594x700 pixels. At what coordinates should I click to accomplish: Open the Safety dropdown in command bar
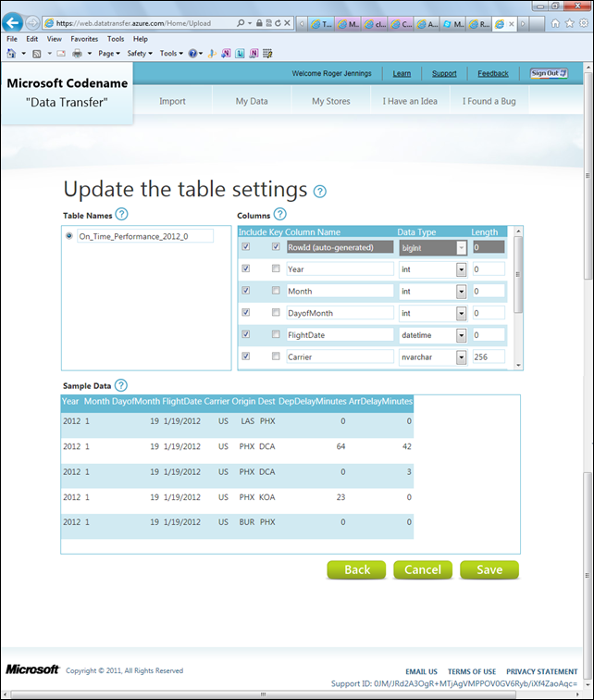[x=140, y=54]
